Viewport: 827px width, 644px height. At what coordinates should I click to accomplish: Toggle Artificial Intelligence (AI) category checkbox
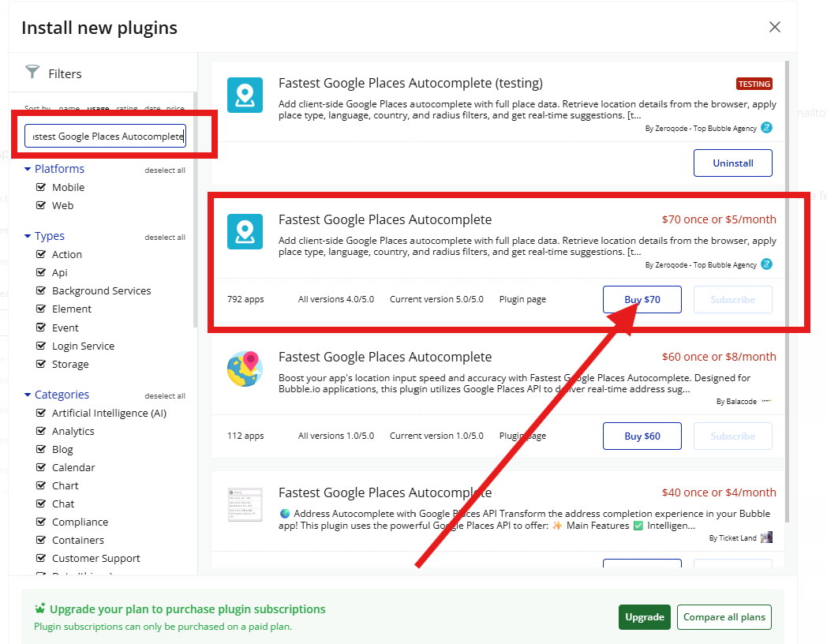(40, 413)
